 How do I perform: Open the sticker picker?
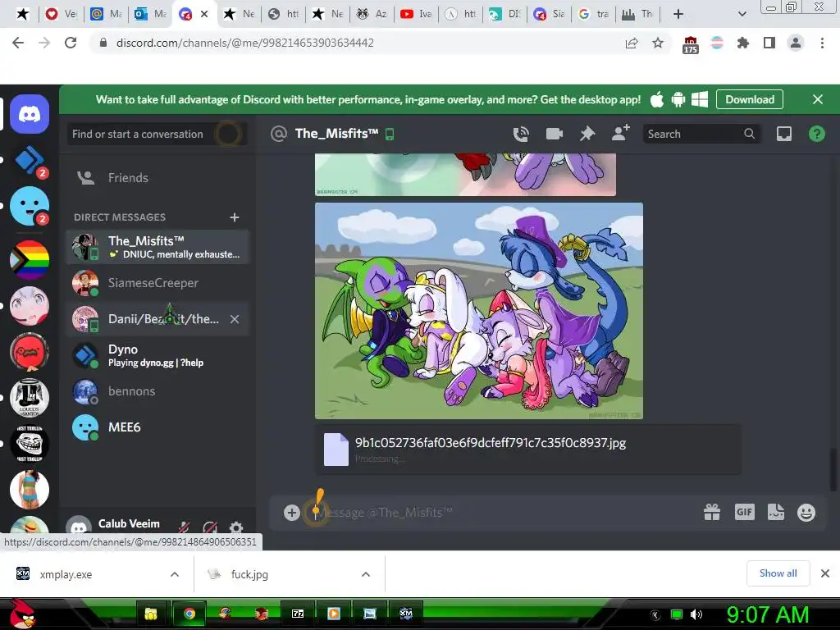click(776, 512)
